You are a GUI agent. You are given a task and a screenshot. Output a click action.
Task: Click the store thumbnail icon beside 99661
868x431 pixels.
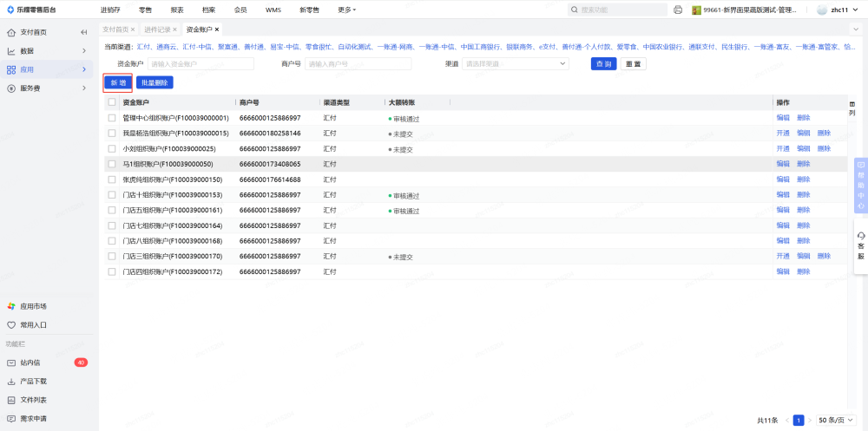696,10
